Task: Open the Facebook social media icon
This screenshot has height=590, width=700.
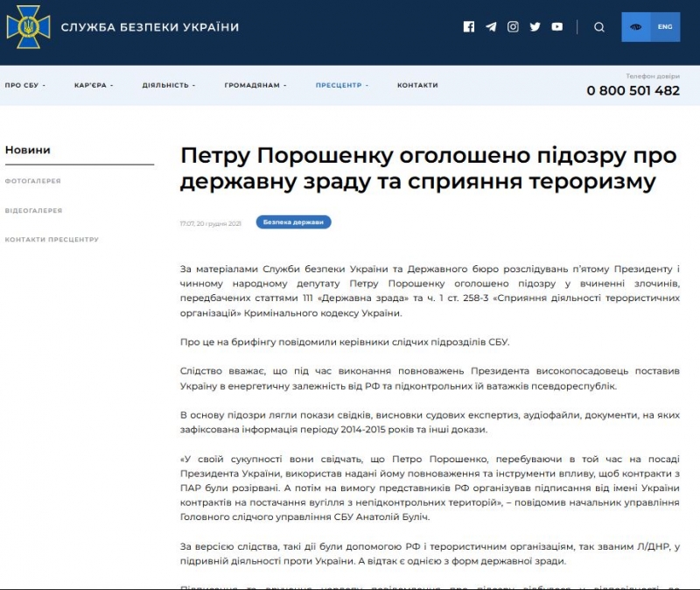Action: coord(469,27)
